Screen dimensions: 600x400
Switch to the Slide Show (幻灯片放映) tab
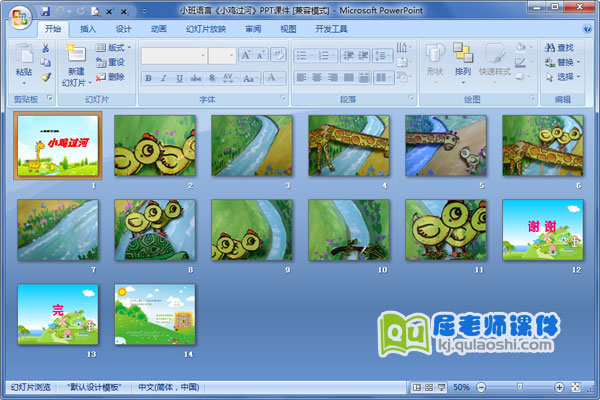[x=206, y=29]
